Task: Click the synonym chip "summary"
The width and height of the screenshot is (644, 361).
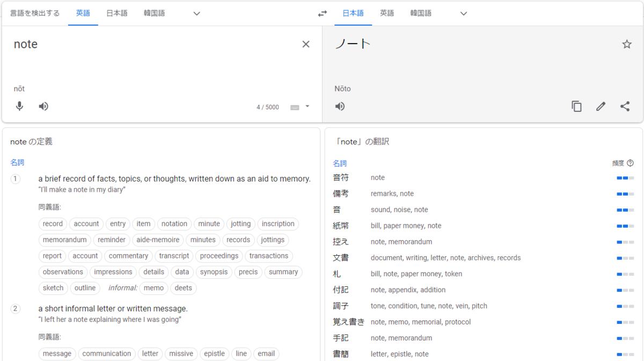Action: (283, 272)
